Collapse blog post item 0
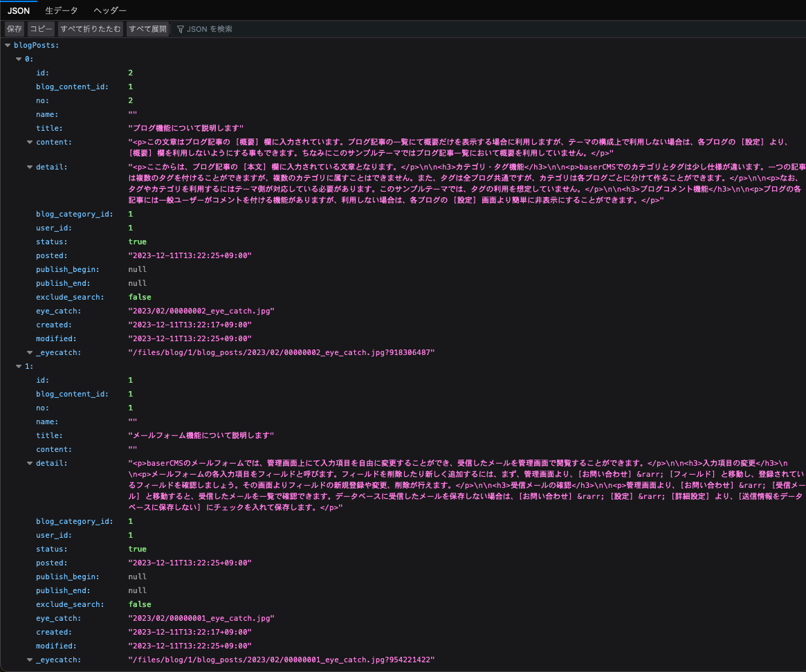Viewport: 806px width, 672px height. (x=19, y=59)
